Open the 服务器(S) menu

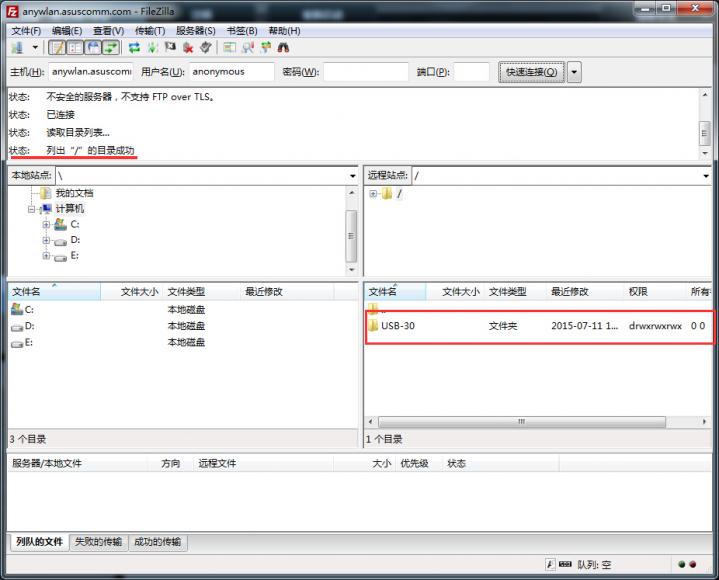click(x=196, y=31)
